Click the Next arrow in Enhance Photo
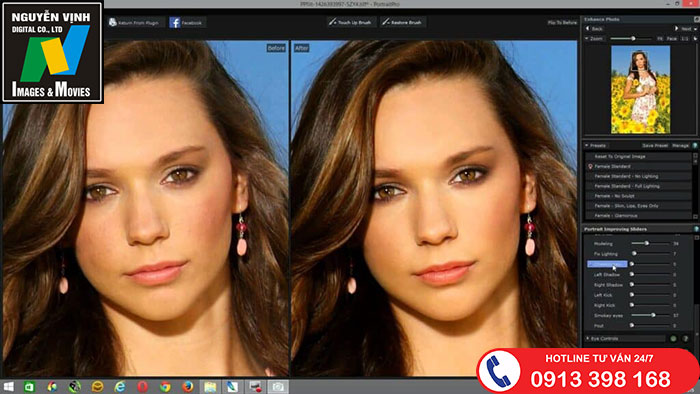The image size is (700, 394). [677, 29]
